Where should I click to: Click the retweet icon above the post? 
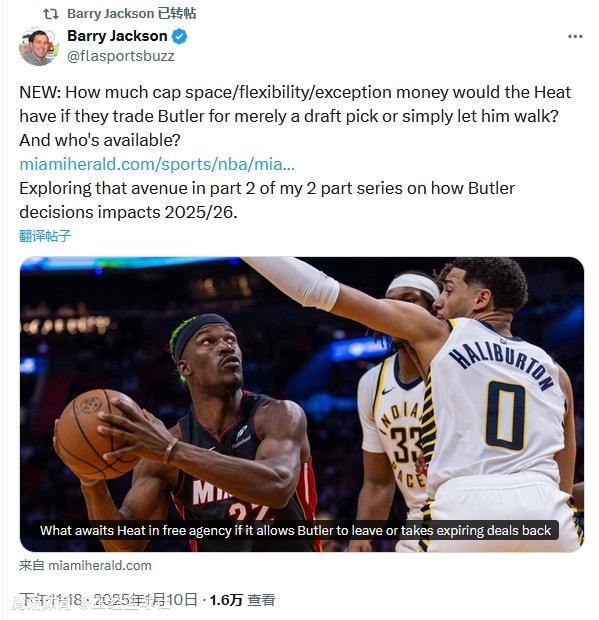click(51, 14)
